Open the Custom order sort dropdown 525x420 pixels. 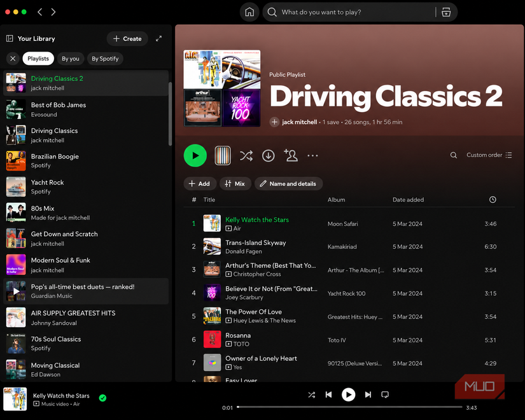click(489, 155)
